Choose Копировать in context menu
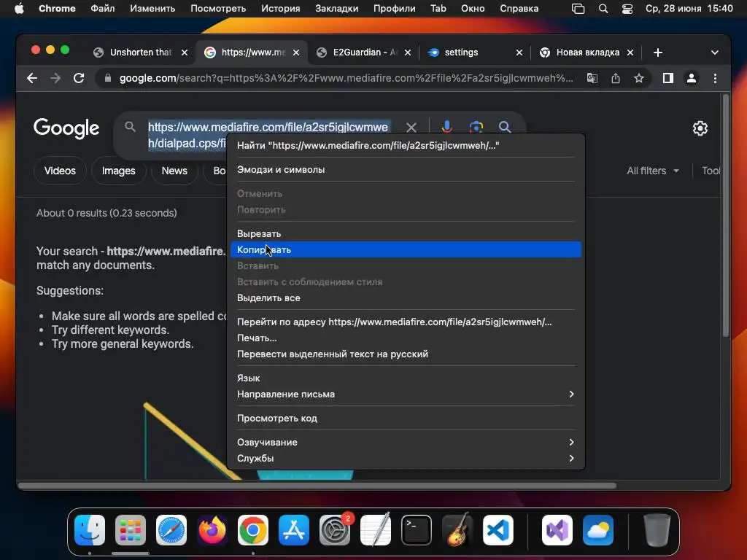Screen dimensions: 747x560 [406, 250]
